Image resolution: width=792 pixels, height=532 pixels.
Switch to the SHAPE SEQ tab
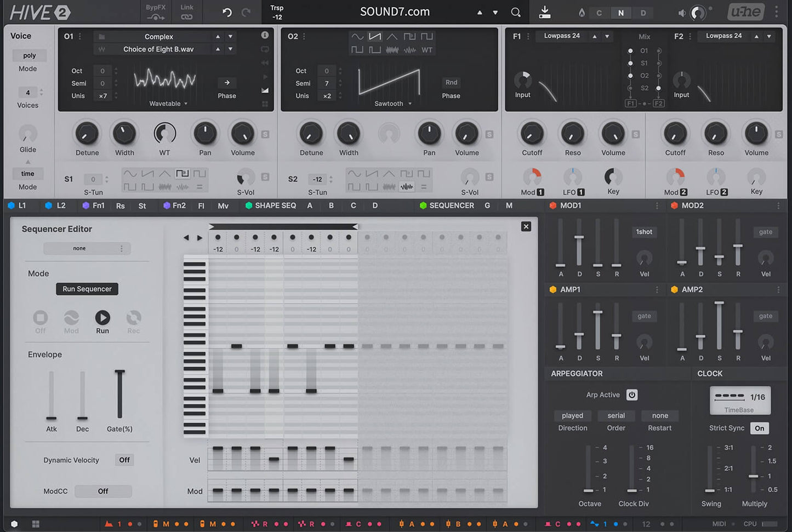pos(271,205)
